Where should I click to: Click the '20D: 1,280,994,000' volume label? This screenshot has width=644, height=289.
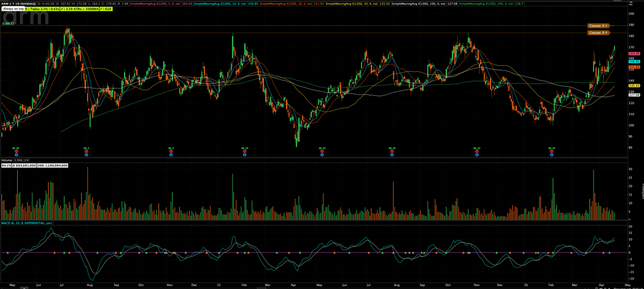tap(54, 166)
